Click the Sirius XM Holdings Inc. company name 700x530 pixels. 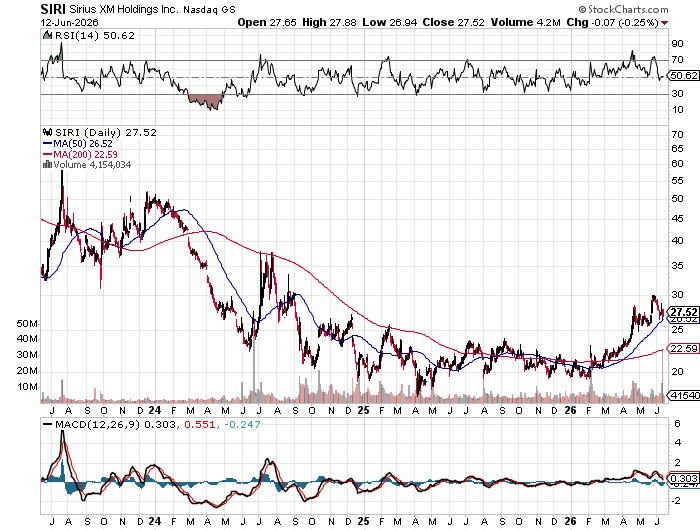point(124,9)
